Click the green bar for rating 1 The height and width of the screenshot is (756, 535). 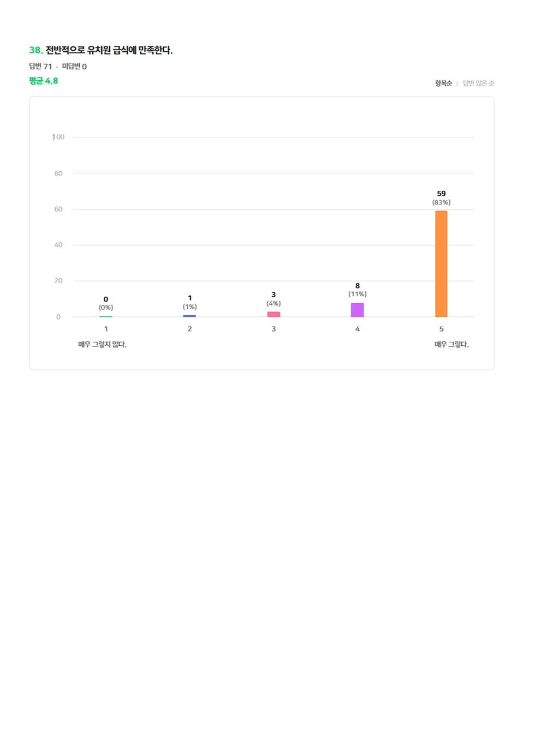point(106,316)
